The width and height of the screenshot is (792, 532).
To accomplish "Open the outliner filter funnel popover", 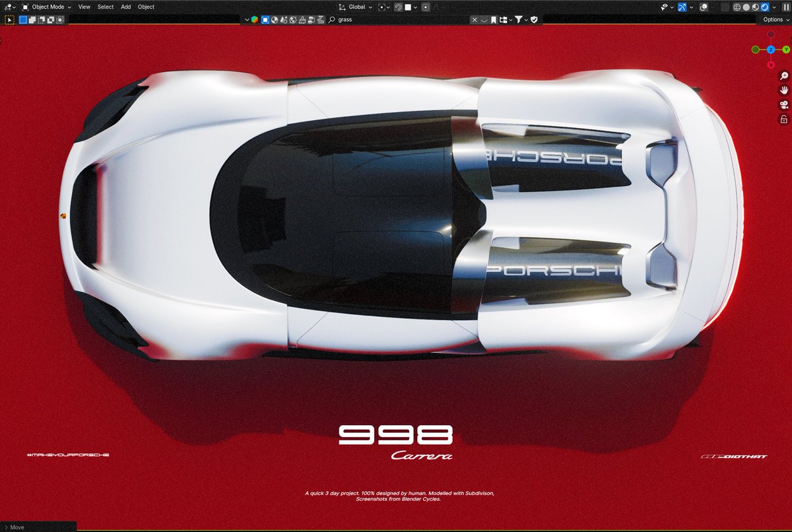I will point(519,20).
